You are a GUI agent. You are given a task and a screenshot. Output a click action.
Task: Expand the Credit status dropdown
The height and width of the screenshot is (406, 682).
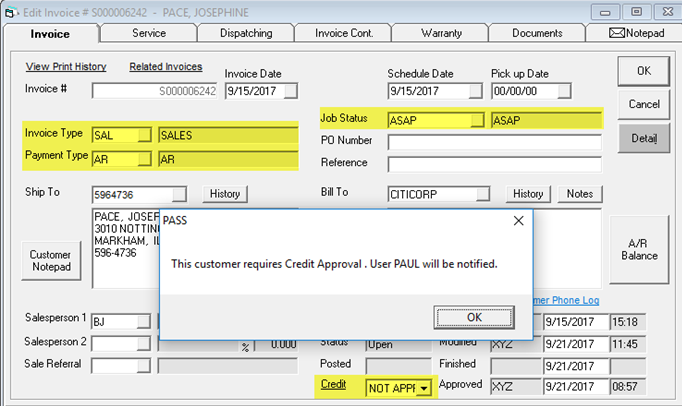coord(423,388)
